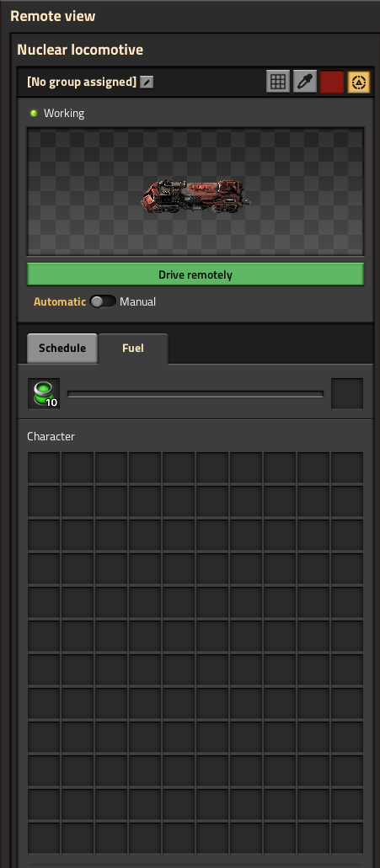The width and height of the screenshot is (380, 868).
Task: Click the nuclear locomotive image in preview
Action: [x=196, y=196]
